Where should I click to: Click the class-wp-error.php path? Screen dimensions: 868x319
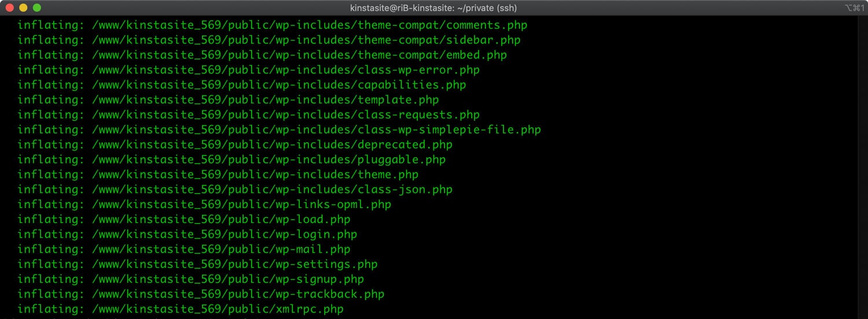point(285,70)
